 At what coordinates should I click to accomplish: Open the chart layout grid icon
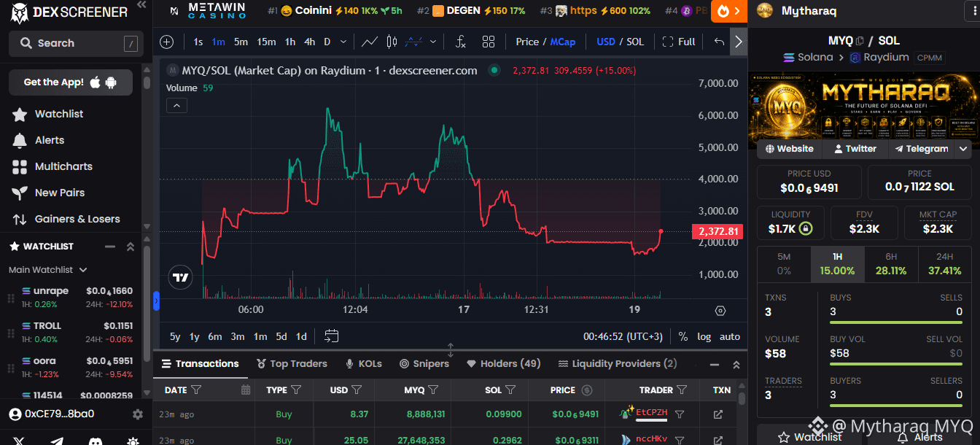coord(489,42)
